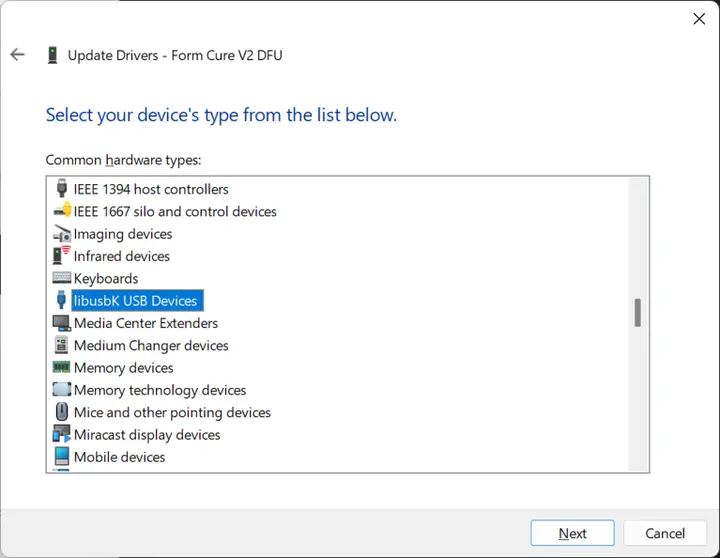Select libusbK USB Devices entry
The width and height of the screenshot is (720, 558).
pos(137,301)
